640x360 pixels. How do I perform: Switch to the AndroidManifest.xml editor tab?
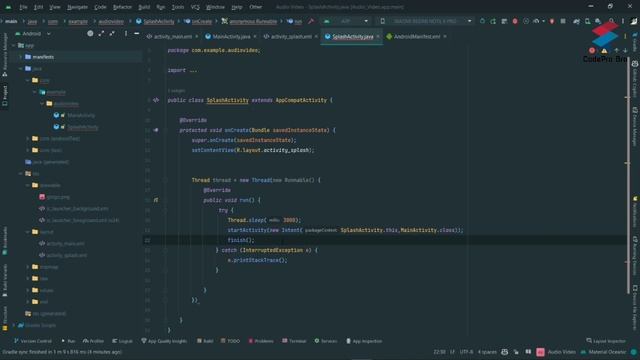[x=416, y=36]
